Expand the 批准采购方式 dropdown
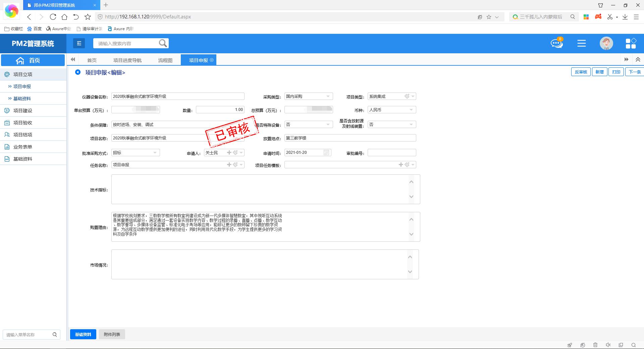This screenshot has height=349, width=644. pos(155,153)
